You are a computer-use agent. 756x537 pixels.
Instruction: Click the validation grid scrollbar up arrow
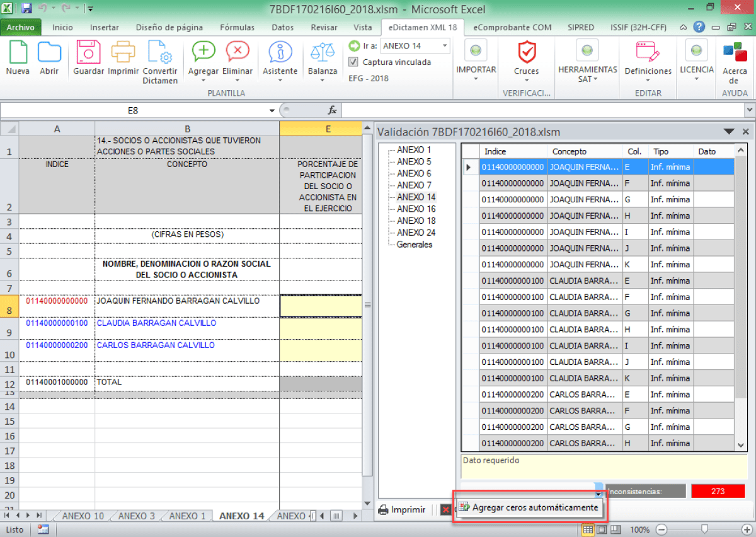pos(741,151)
